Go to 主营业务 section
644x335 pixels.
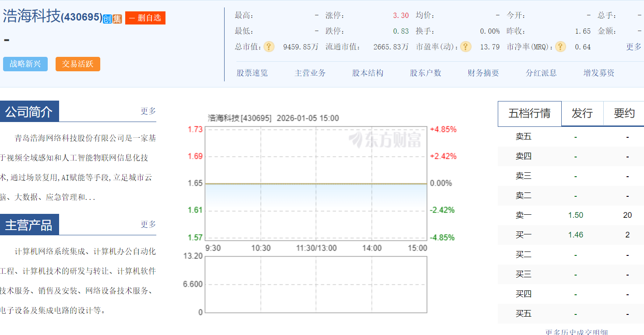pos(310,73)
